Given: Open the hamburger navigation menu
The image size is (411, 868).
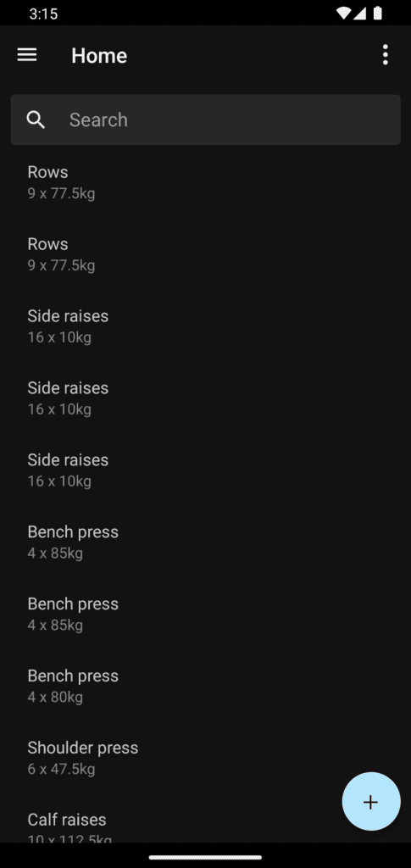Looking at the screenshot, I should 27,55.
